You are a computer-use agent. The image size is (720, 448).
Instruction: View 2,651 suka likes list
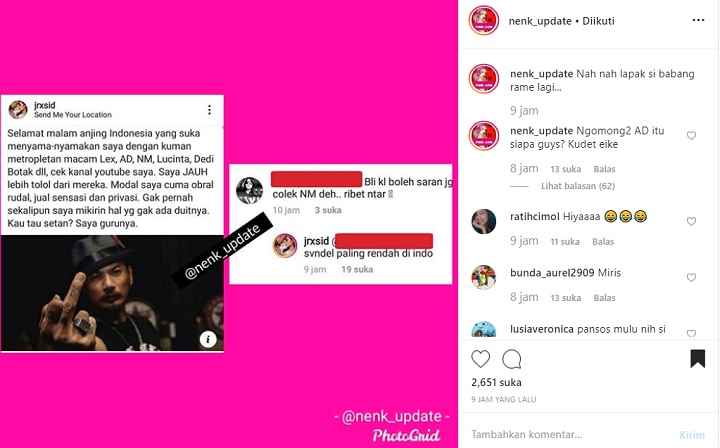(x=496, y=382)
